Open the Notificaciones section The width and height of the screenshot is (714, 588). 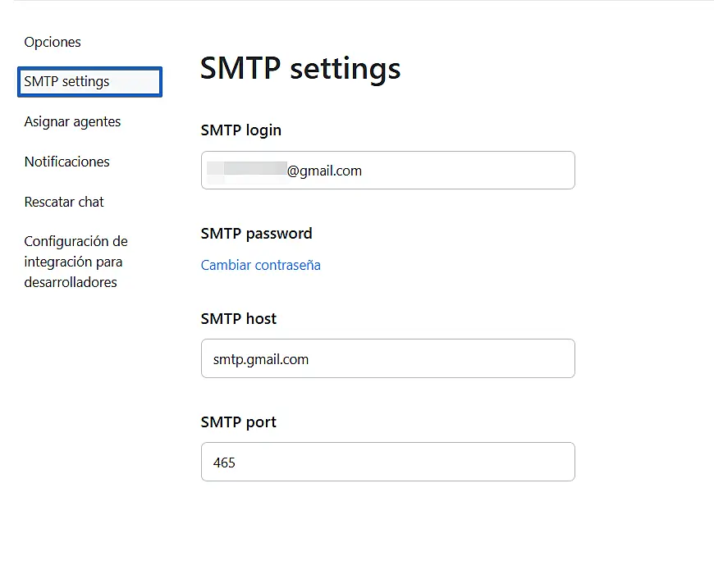tap(66, 162)
